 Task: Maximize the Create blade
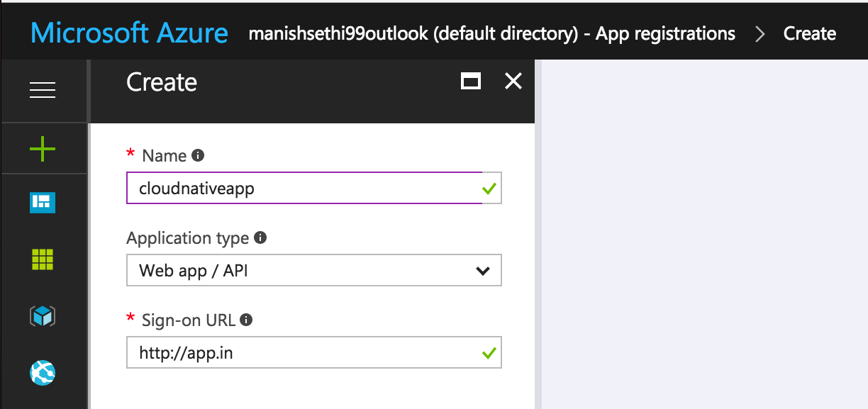click(x=470, y=82)
